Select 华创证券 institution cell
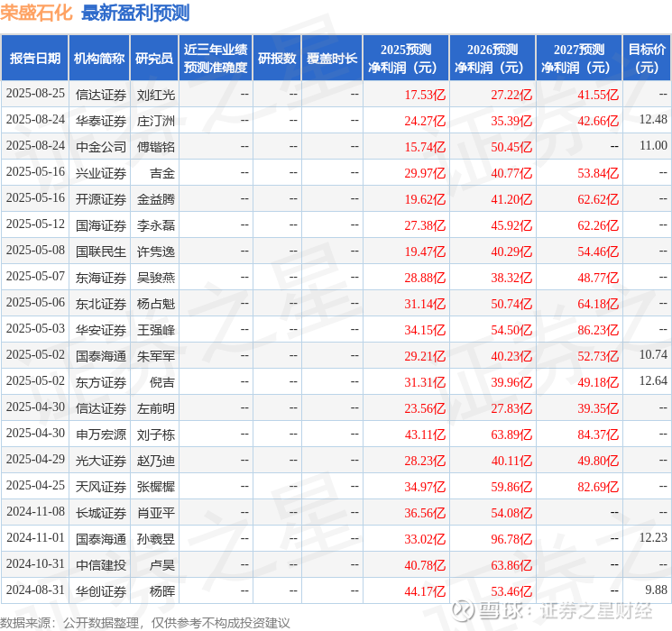Image resolution: width=672 pixels, height=631 pixels. tap(101, 591)
